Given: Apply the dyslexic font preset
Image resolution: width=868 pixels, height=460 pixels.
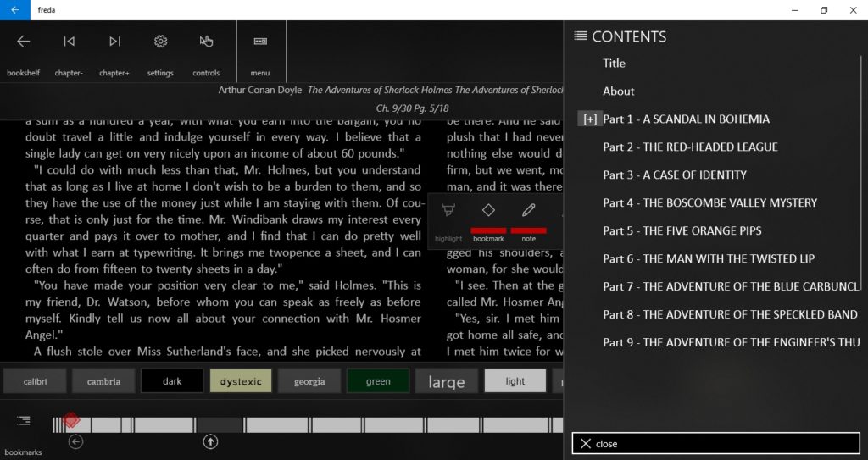Looking at the screenshot, I should pos(241,381).
